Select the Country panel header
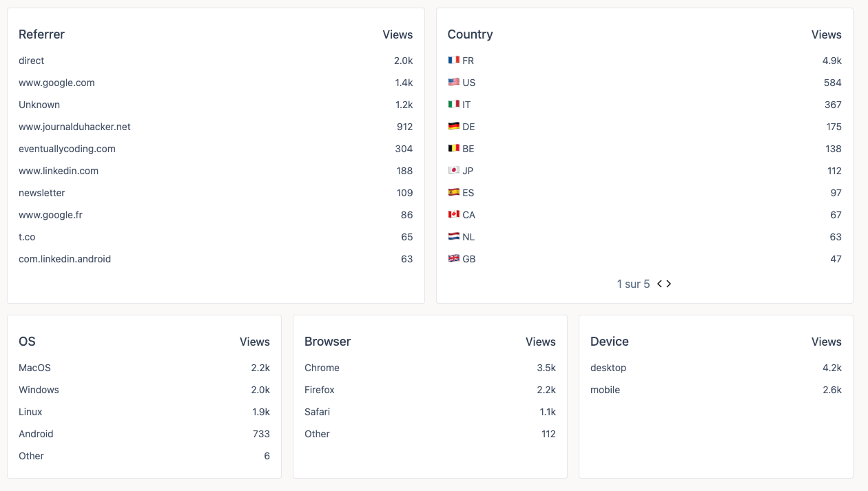868x491 pixels. pyautogui.click(x=471, y=34)
